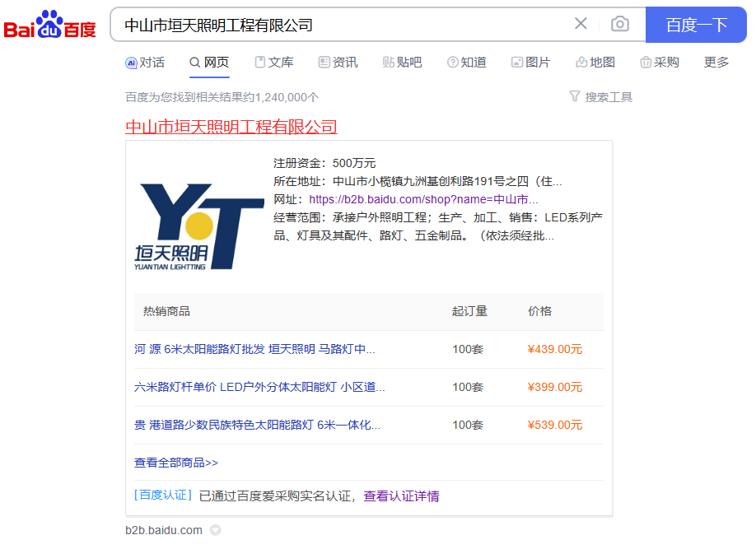Open 中山市垣天照明工程有限公司 result title
The width and height of the screenshot is (756, 549).
[231, 127]
